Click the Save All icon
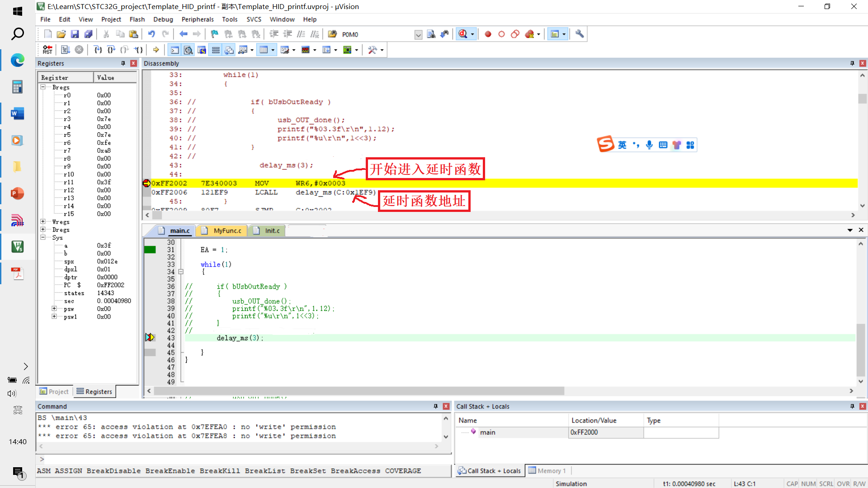This screenshot has width=868, height=488. tap(89, 34)
